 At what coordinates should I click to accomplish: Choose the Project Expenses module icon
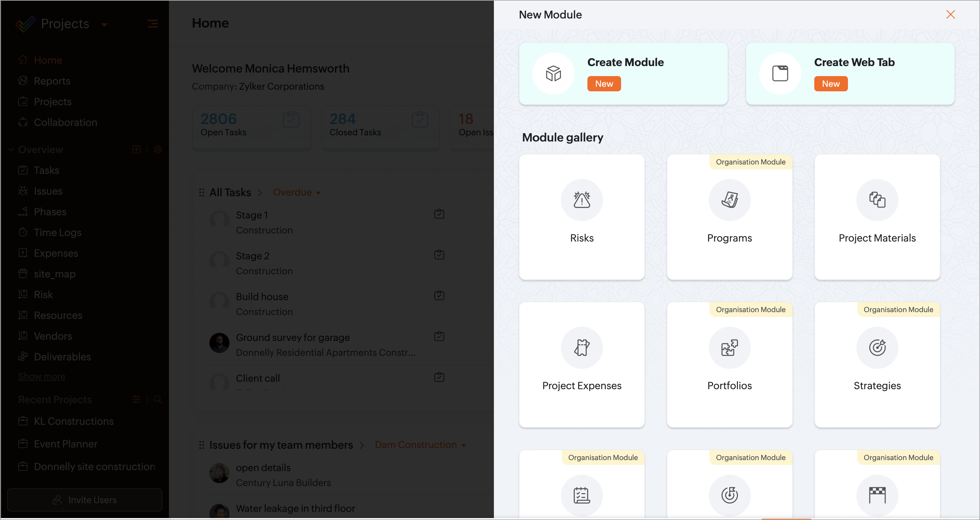coord(581,347)
